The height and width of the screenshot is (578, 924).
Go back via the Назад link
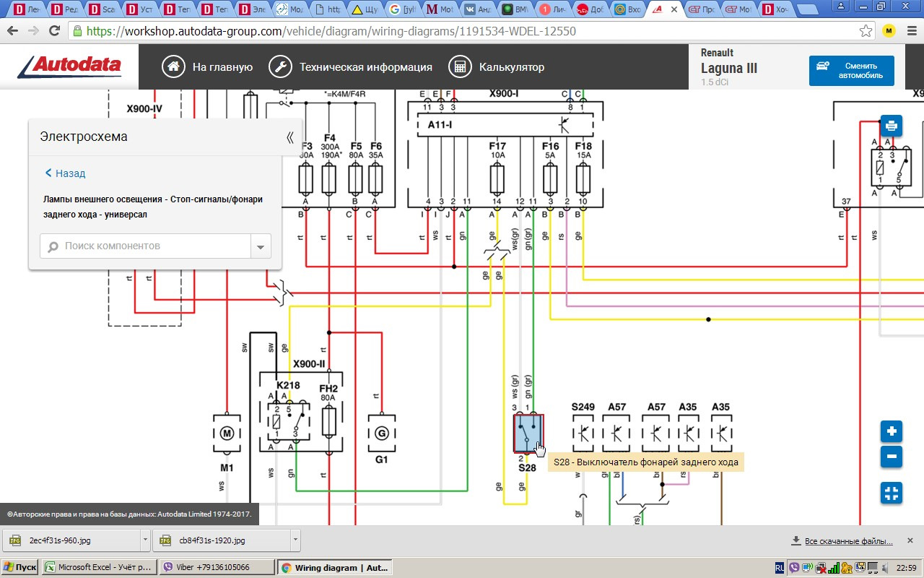pos(65,173)
